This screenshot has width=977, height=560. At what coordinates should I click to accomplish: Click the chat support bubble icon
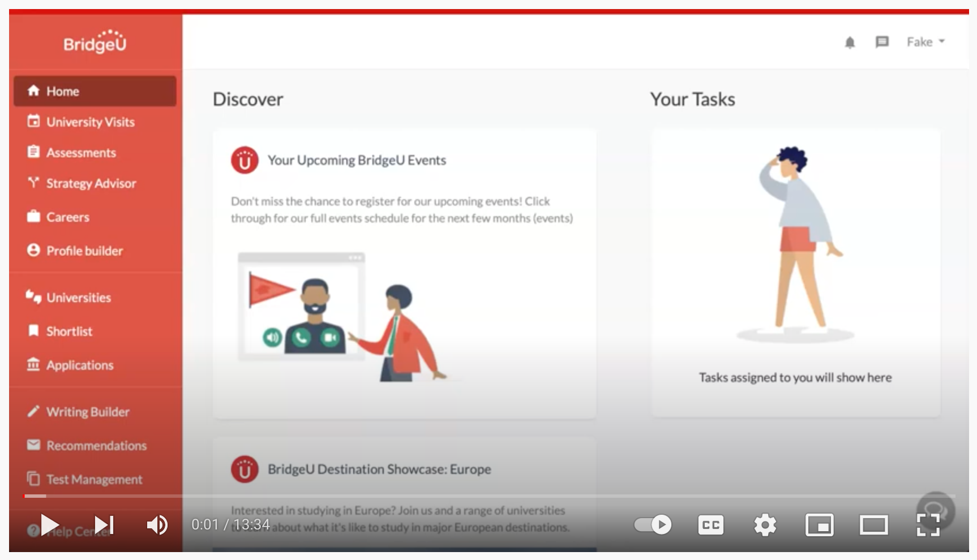[x=936, y=510]
